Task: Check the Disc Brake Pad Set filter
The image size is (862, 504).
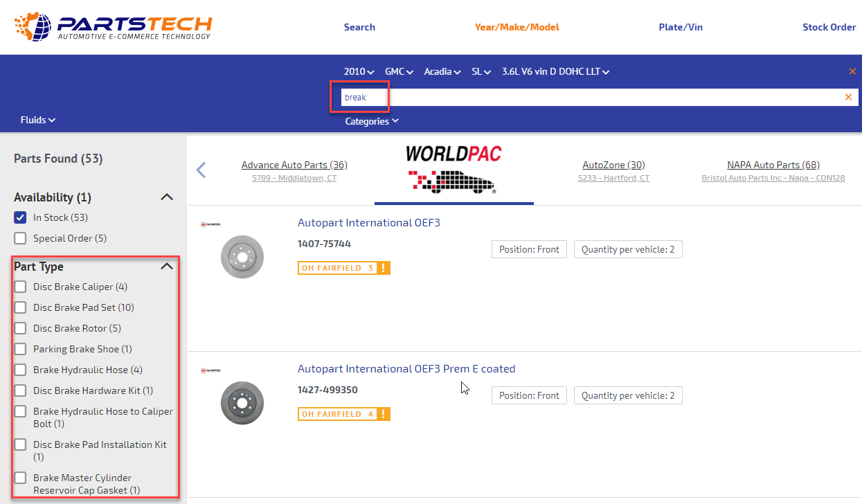Action: click(21, 307)
